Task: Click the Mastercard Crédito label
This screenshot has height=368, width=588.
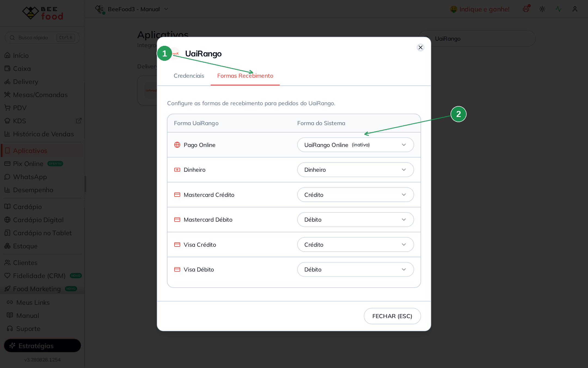Action: coord(209,195)
